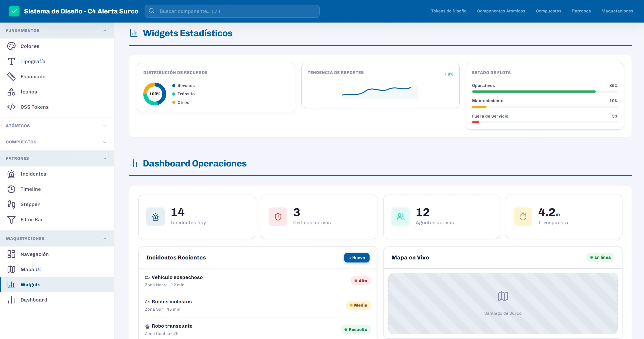644x339 pixels.
Task: Click the CSS Tokens code icon
Action: [11, 107]
